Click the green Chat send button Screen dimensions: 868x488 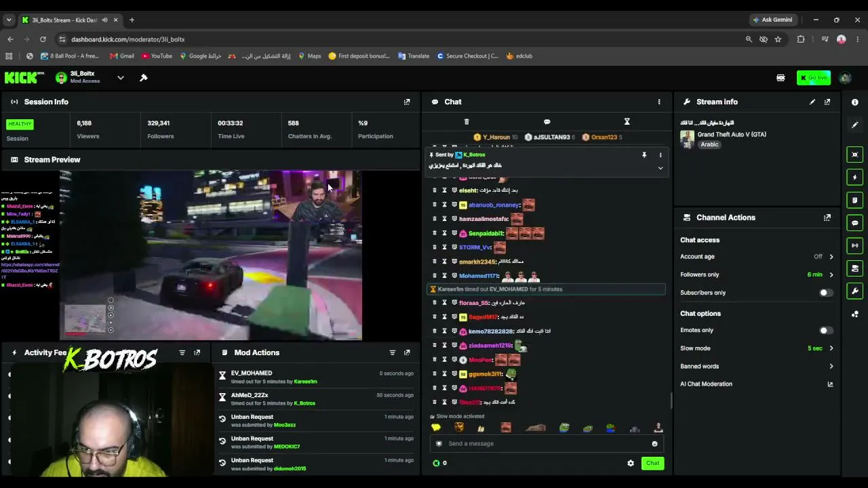click(652, 464)
